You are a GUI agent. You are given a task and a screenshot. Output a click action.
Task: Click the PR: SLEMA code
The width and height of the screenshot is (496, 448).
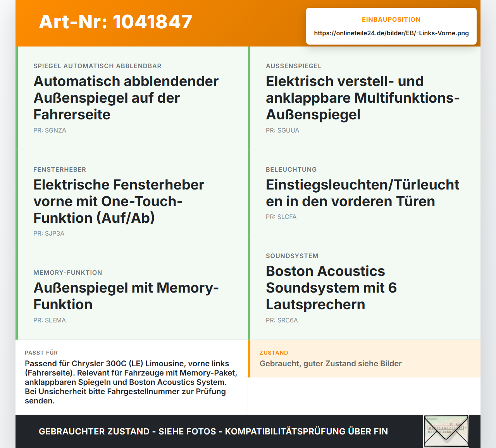[50, 320]
